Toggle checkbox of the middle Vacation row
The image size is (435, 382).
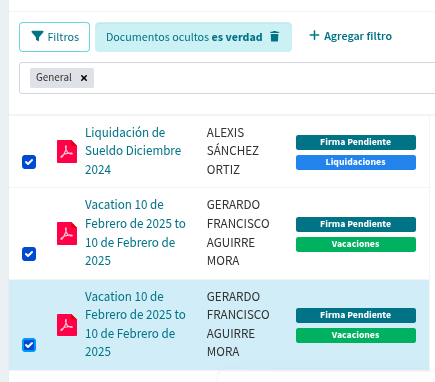pos(29,254)
